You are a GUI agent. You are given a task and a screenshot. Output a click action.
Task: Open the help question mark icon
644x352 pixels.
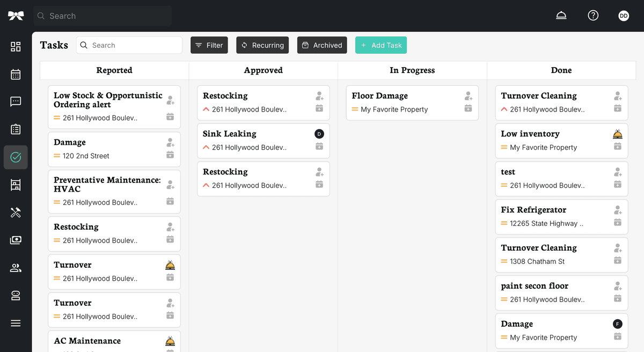click(x=593, y=15)
